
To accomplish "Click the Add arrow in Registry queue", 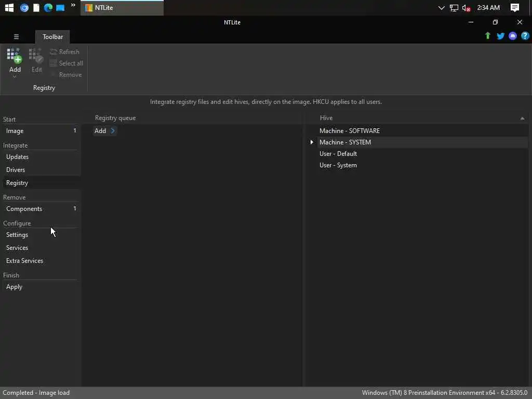I will tap(105, 130).
